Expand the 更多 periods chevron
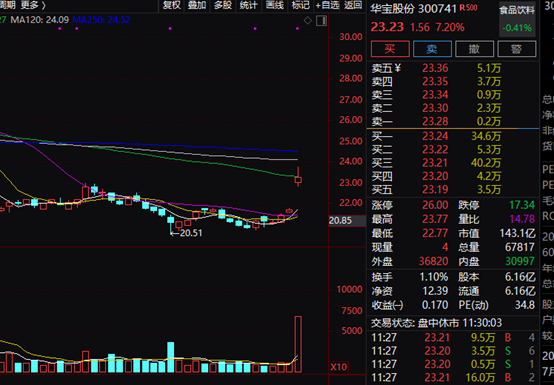 coord(33,5)
